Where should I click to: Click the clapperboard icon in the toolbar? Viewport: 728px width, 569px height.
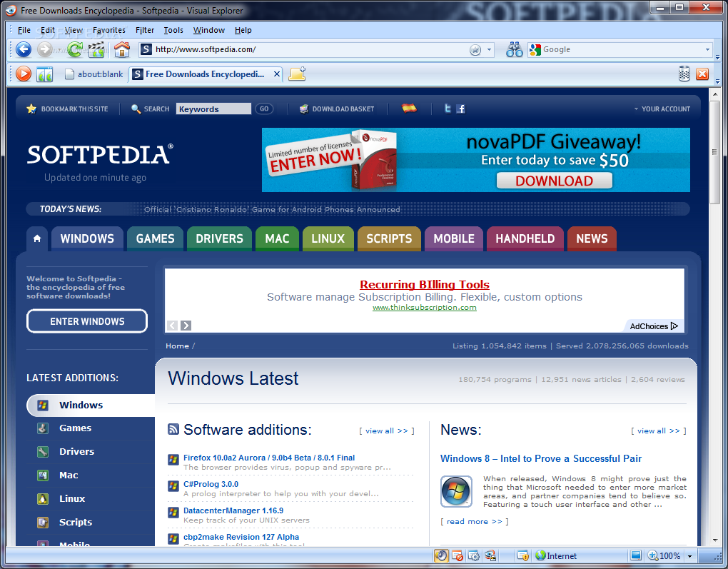(x=96, y=49)
